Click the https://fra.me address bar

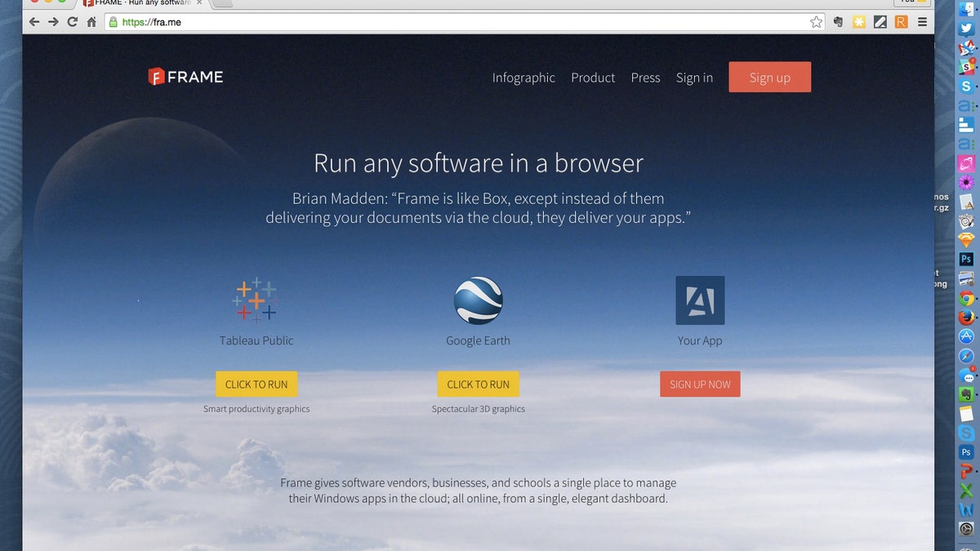point(465,22)
